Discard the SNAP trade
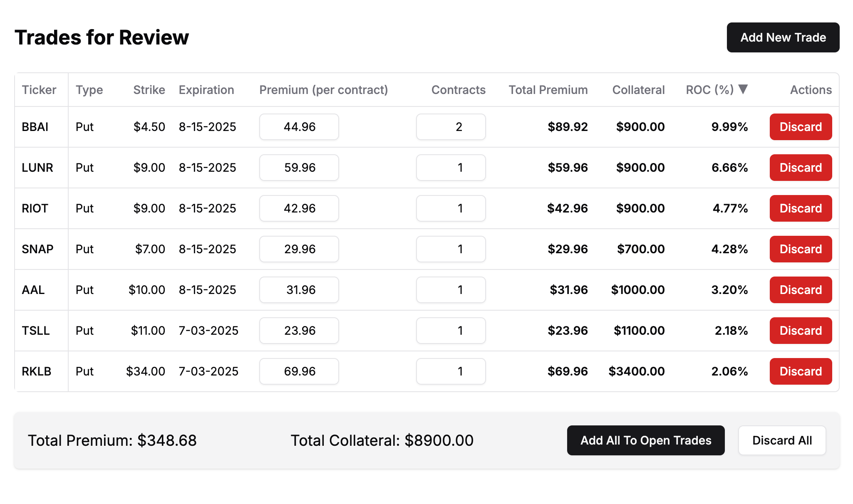853x504 pixels. pos(800,249)
